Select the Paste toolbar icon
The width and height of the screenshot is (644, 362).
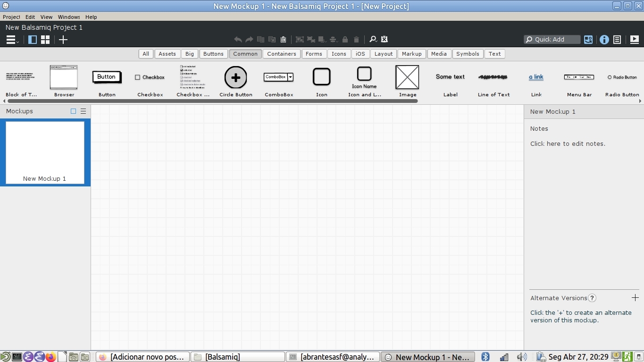click(283, 39)
